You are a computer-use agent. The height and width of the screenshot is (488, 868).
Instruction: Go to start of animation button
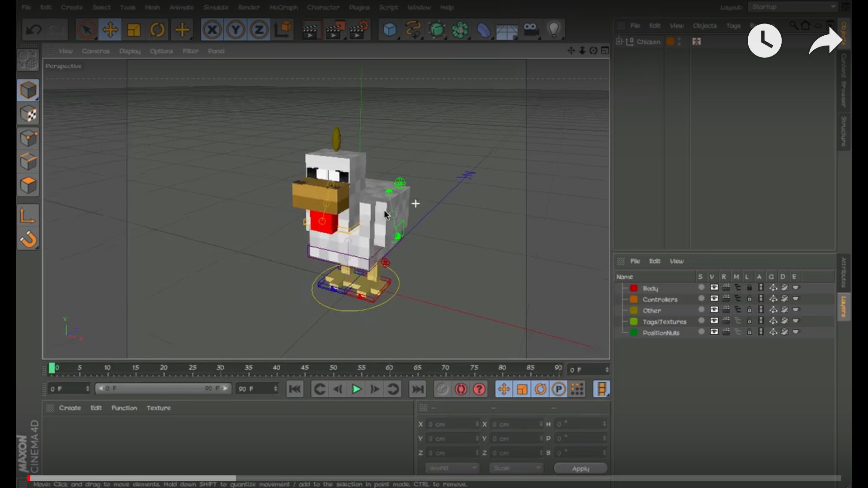(x=295, y=389)
